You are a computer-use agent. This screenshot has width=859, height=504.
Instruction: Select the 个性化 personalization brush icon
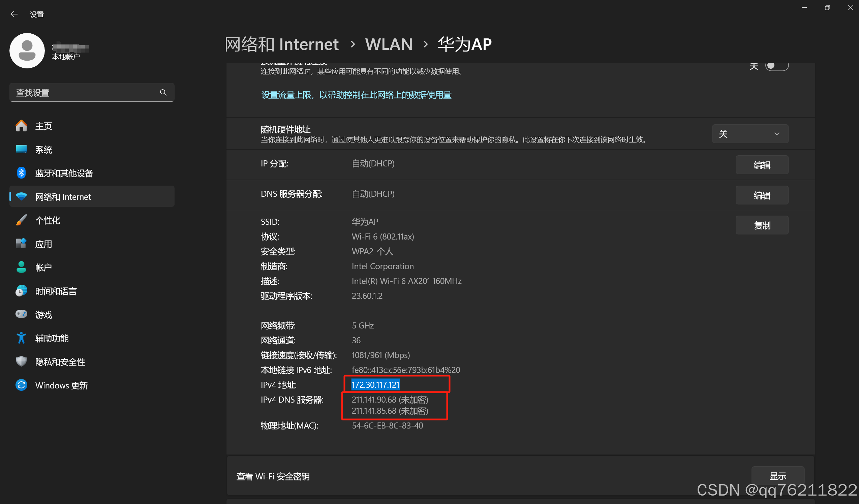pos(21,220)
